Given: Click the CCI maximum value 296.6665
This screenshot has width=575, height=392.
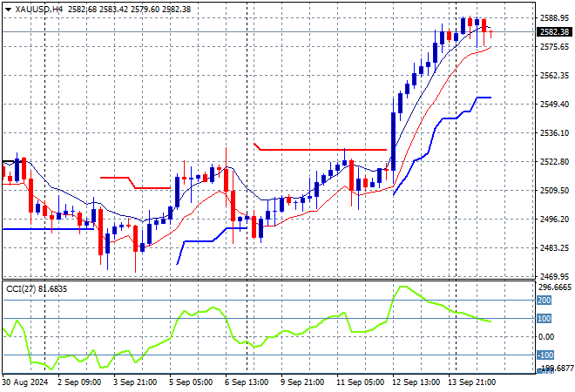Looking at the screenshot, I should tap(555, 287).
